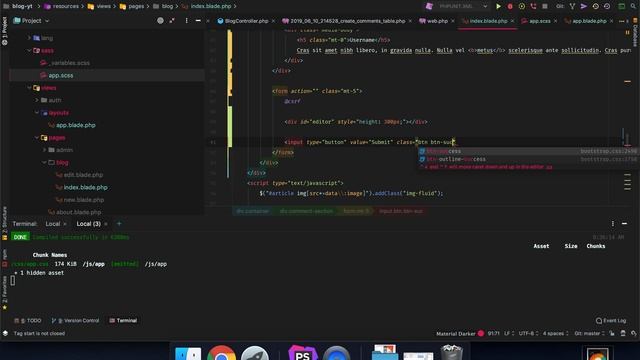Viewport: 640px width, 360px height.
Task: Open Version Control tool window
Action: tap(75, 320)
